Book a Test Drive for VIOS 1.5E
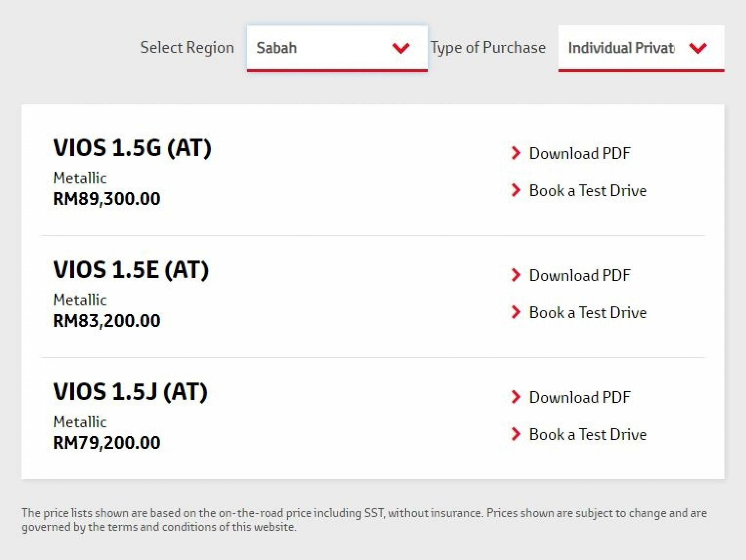 pyautogui.click(x=588, y=312)
